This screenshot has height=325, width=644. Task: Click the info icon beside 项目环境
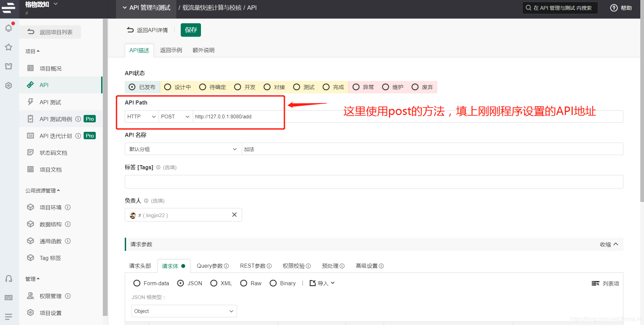[68, 207]
